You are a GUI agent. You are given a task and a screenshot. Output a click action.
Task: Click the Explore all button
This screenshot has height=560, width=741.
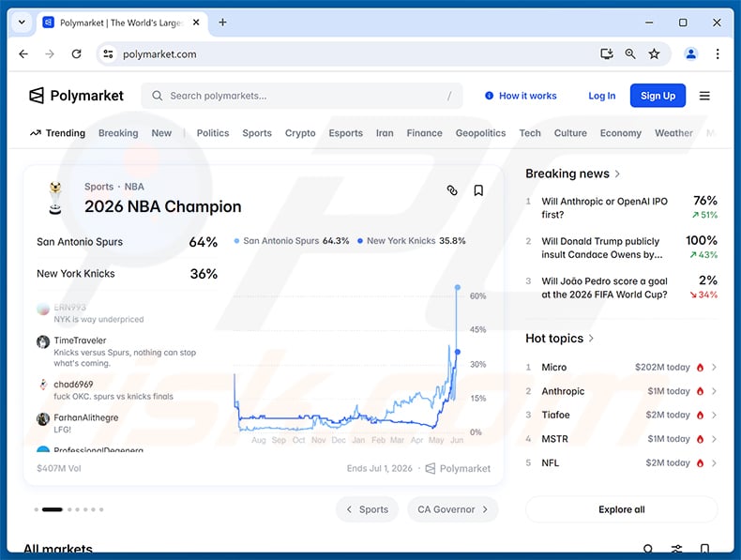coord(622,509)
